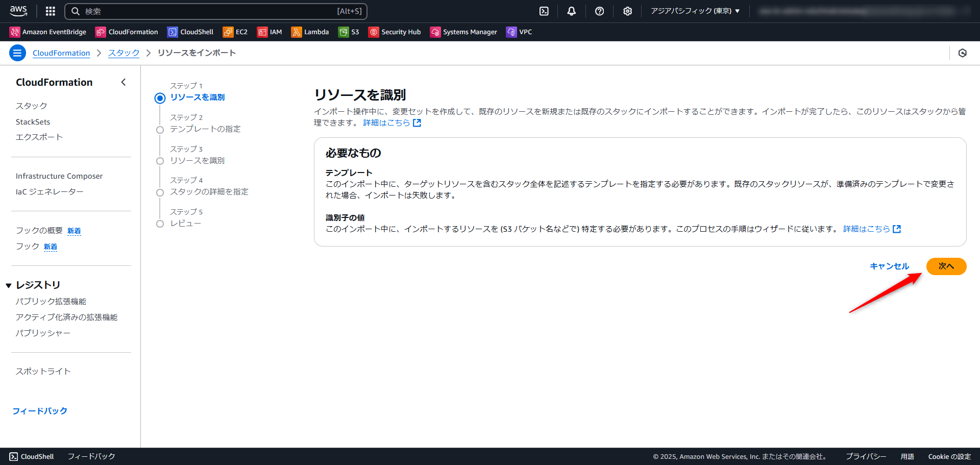980x465 pixels.
Task: Open CloudShell favorites shortcut
Action: click(x=190, y=32)
